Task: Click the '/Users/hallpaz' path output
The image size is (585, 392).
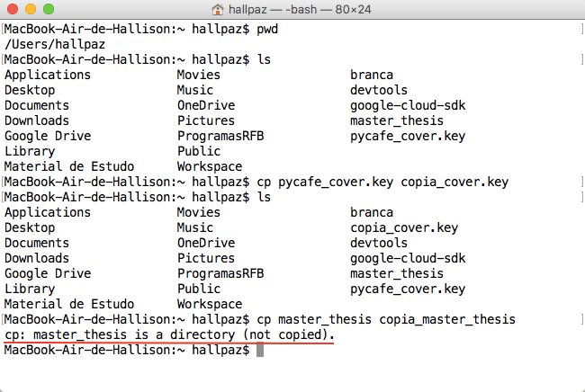Action: 55,44
